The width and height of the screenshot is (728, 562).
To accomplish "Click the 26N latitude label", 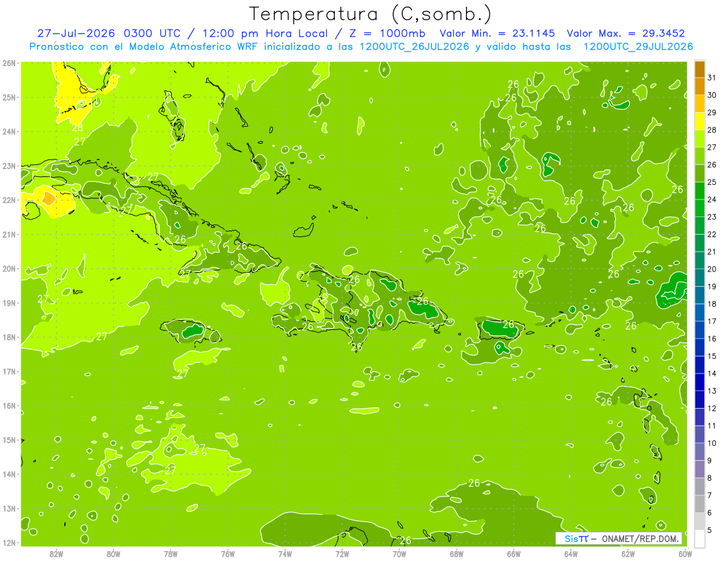I will pyautogui.click(x=8, y=63).
